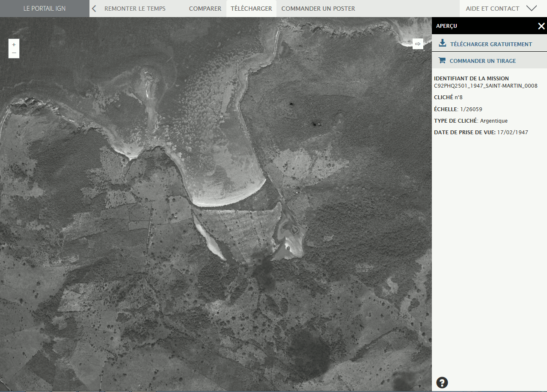
Task: Zoom in with the plus button
Action: [x=14, y=44]
